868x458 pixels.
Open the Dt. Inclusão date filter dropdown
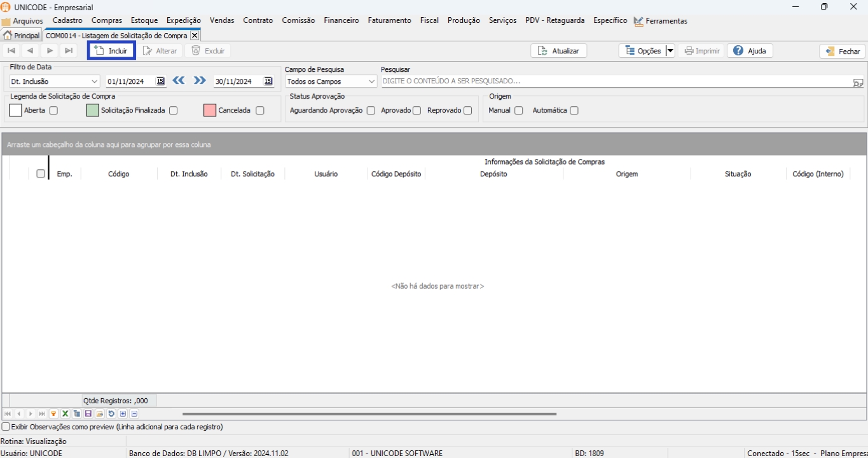click(95, 81)
